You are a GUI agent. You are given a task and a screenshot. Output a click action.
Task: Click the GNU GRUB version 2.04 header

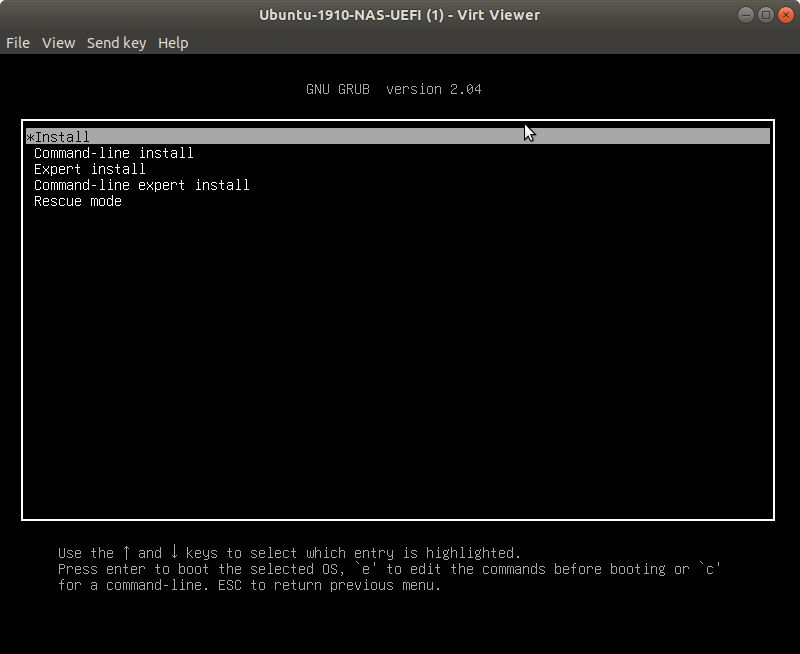click(393, 89)
